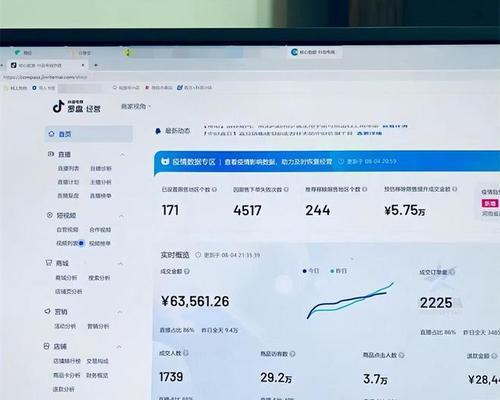This screenshot has height=400, width=500.
Task: Click the 直播 section icon
Action: pyautogui.click(x=51, y=154)
